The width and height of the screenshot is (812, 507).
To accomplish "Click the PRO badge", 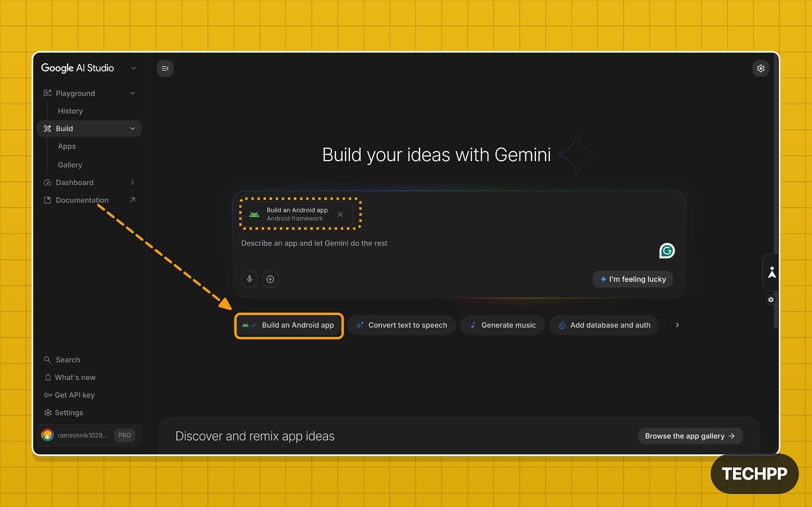I will (124, 435).
